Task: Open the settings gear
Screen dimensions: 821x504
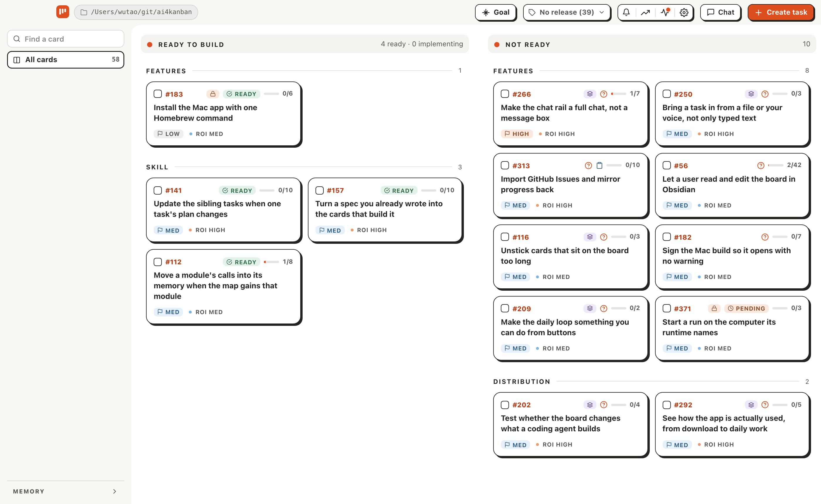Action: coord(684,12)
